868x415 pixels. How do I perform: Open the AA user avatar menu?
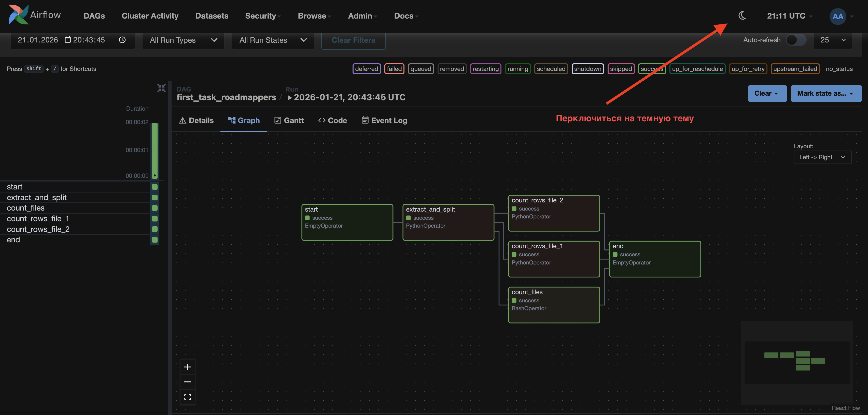point(838,16)
